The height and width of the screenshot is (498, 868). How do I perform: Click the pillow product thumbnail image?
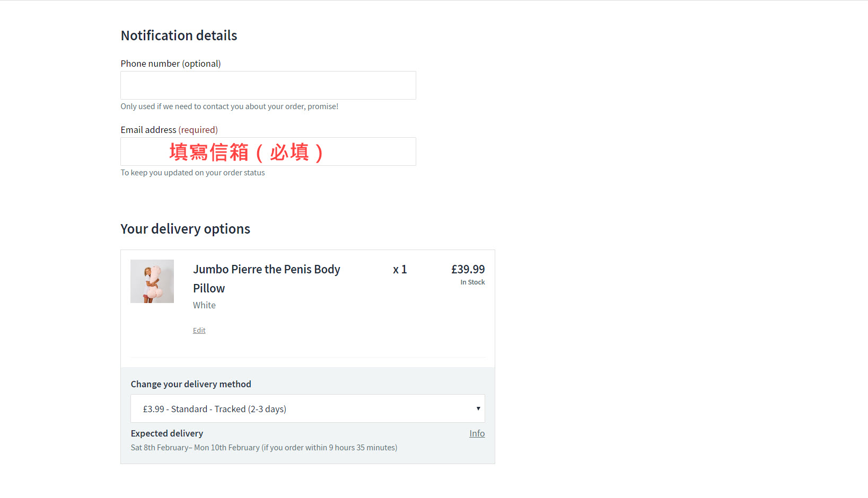tap(152, 281)
